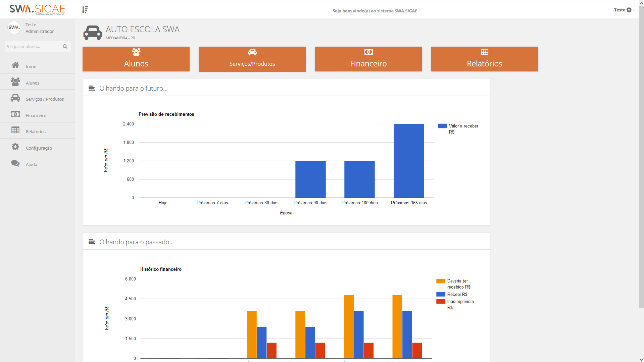Click the money icon beside Financeiro
The width and height of the screenshot is (644, 362).
click(x=15, y=114)
